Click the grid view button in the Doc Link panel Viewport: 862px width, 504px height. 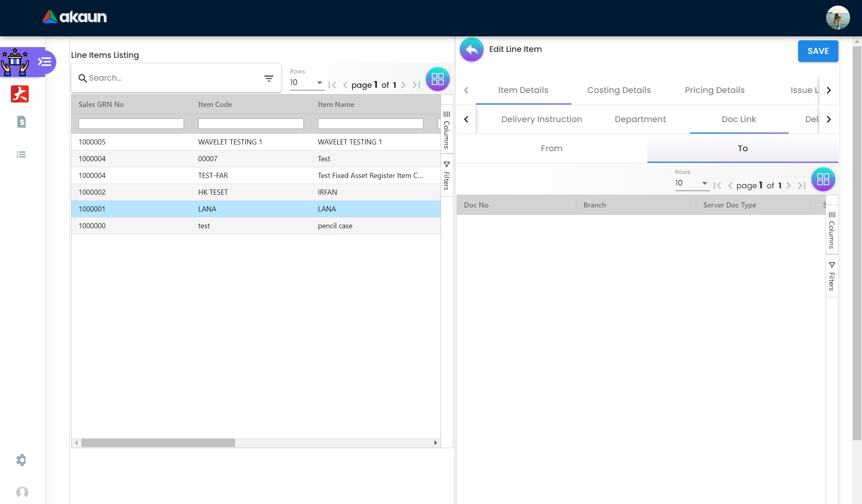(823, 179)
